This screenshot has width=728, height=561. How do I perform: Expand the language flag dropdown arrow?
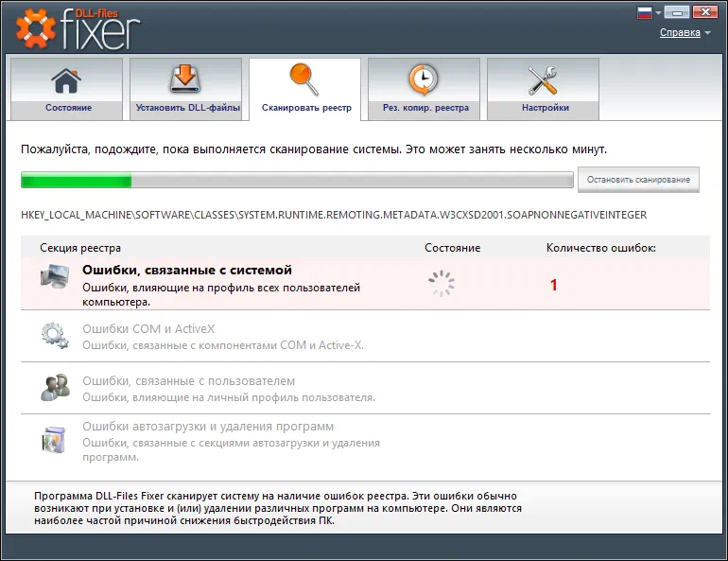(x=658, y=12)
